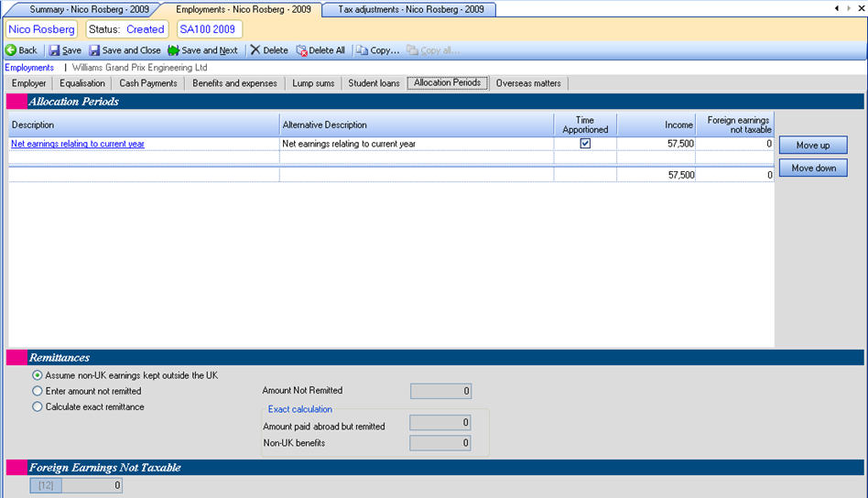The height and width of the screenshot is (498, 868).
Task: Select Assume non-UK earnings kept outside UK
Action: 38,375
